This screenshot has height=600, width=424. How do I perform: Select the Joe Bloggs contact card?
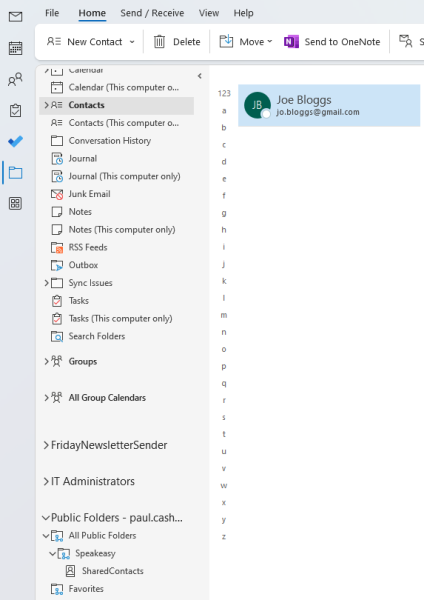[329, 105]
